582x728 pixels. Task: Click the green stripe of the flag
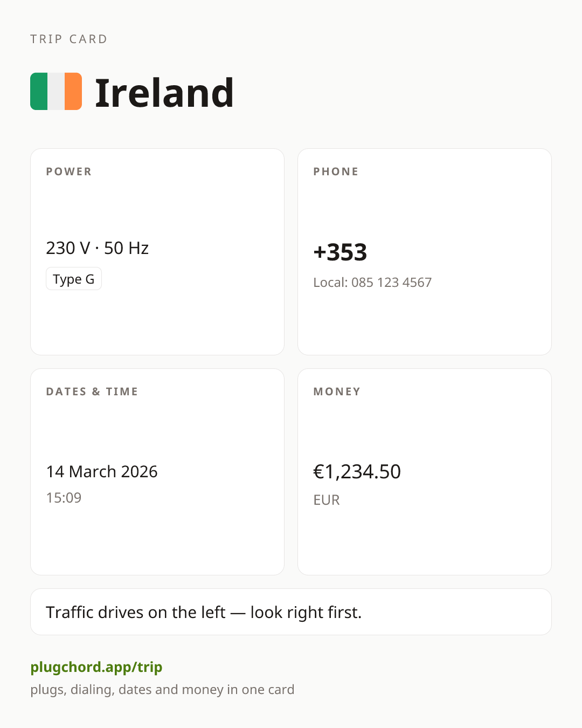pyautogui.click(x=39, y=92)
